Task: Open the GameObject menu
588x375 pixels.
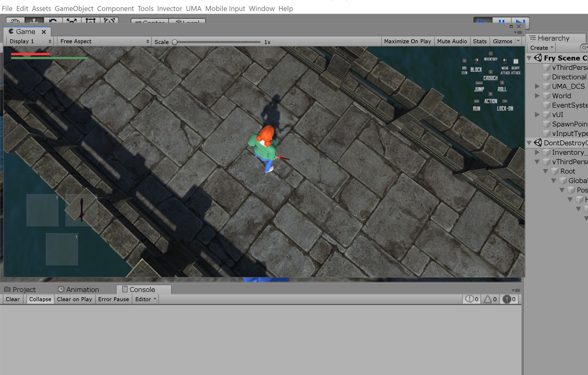Action: (x=74, y=9)
